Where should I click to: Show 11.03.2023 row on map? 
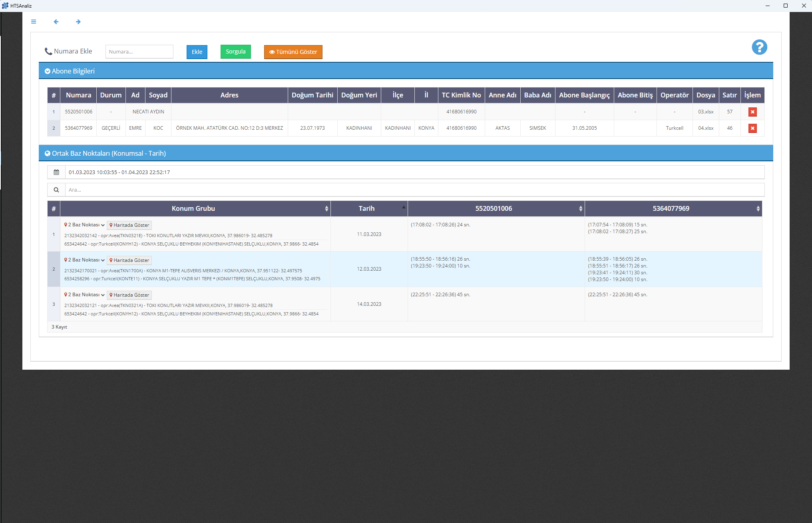tap(129, 225)
